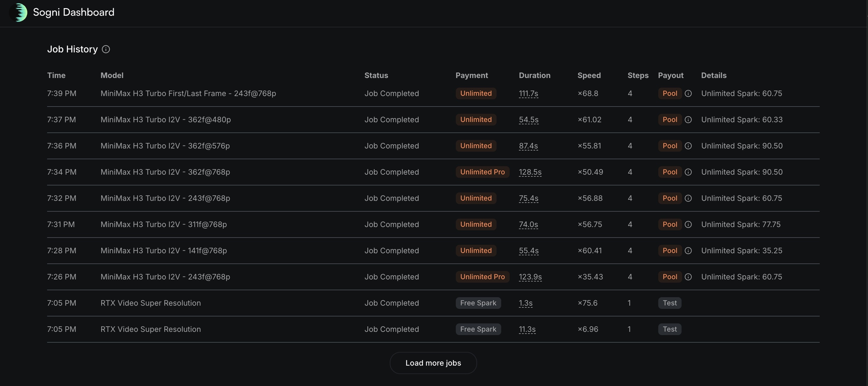Click payout info icon in 7:39 PM row
Image resolution: width=868 pixels, height=386 pixels.
(688, 93)
